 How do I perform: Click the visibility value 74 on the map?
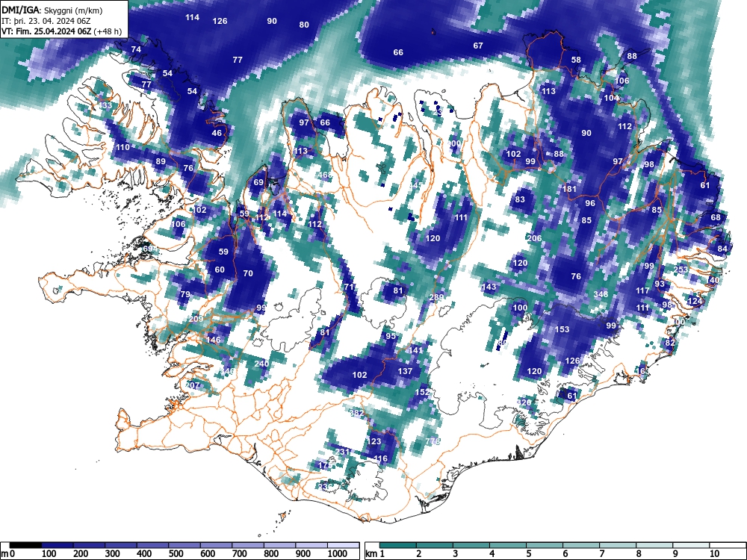(x=136, y=49)
